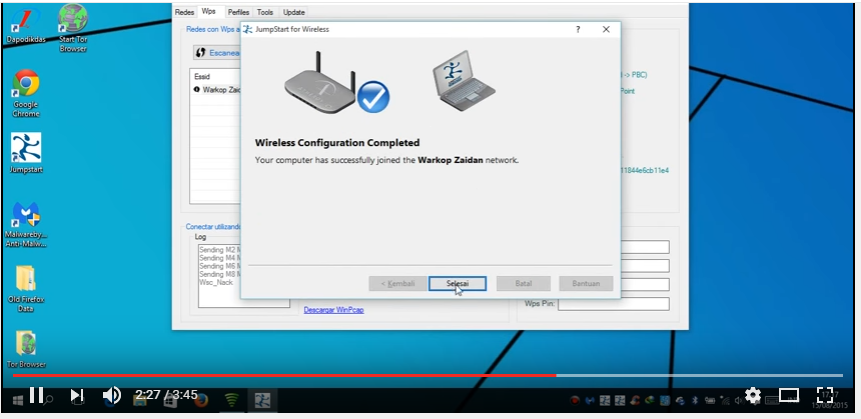
Task: Open Google Chrome desktop shortcut
Action: coord(26,93)
